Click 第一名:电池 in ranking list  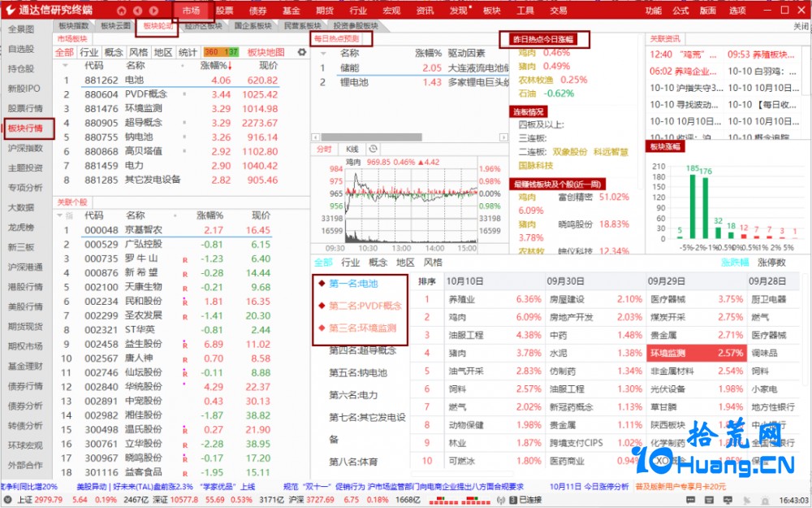tap(353, 284)
